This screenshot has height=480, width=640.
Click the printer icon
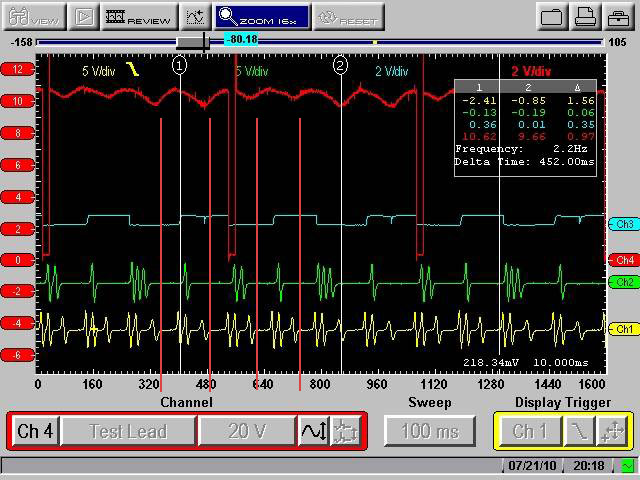click(x=585, y=17)
